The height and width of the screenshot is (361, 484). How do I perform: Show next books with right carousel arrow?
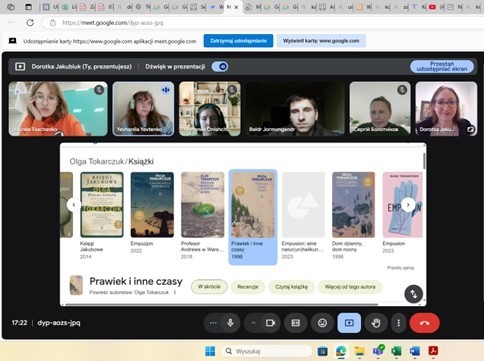pyautogui.click(x=408, y=205)
